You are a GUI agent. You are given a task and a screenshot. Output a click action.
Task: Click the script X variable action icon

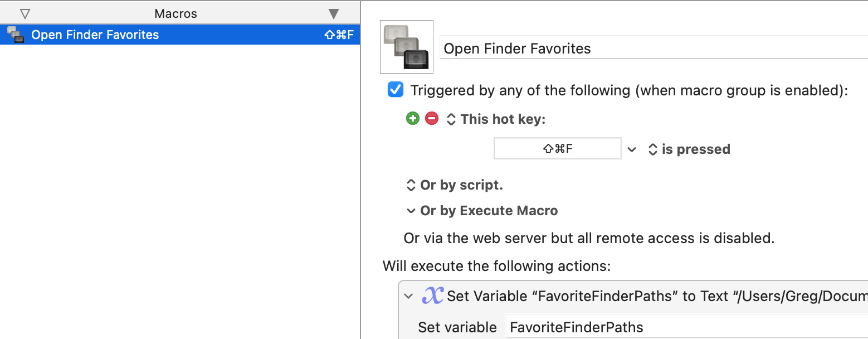(433, 296)
